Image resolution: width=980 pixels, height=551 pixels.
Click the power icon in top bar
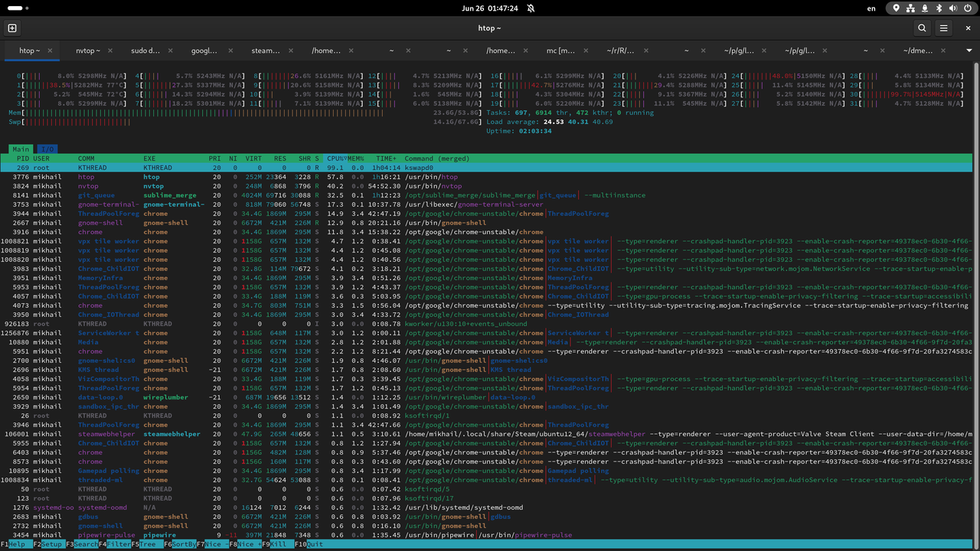pyautogui.click(x=969, y=8)
